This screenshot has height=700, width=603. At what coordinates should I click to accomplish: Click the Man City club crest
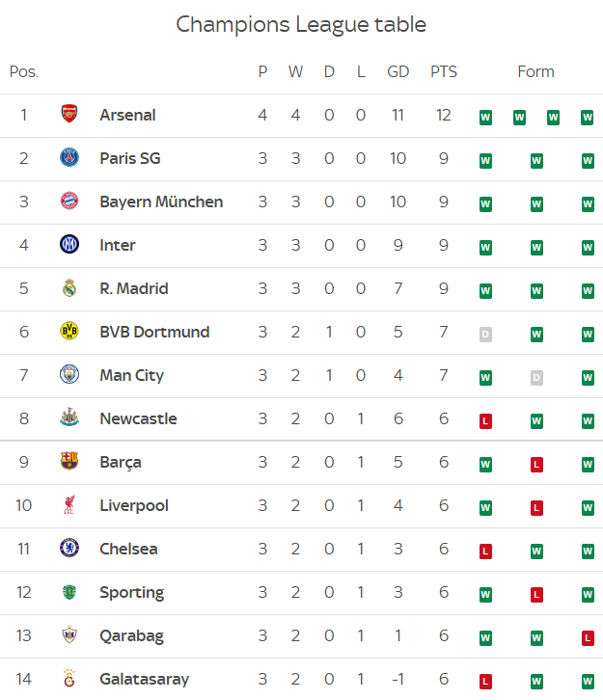coord(69,375)
